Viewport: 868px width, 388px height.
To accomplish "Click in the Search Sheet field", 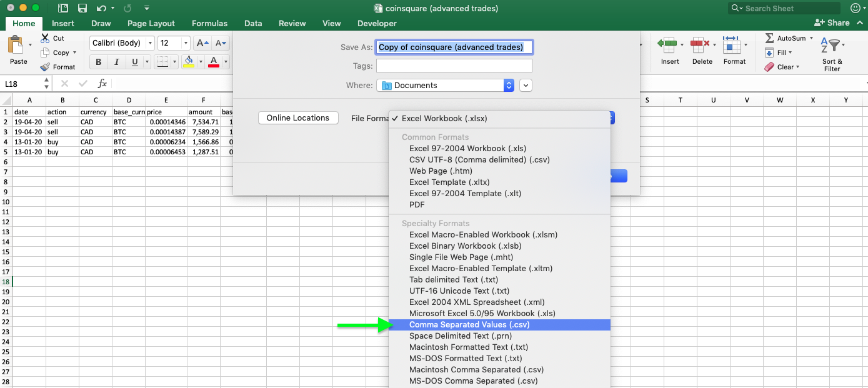I will 784,8.
